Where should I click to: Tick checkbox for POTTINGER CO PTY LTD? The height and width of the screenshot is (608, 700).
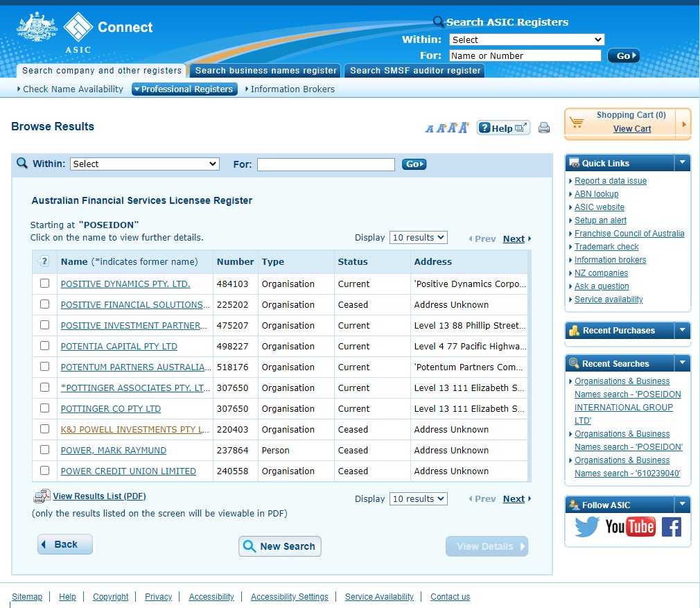44,408
